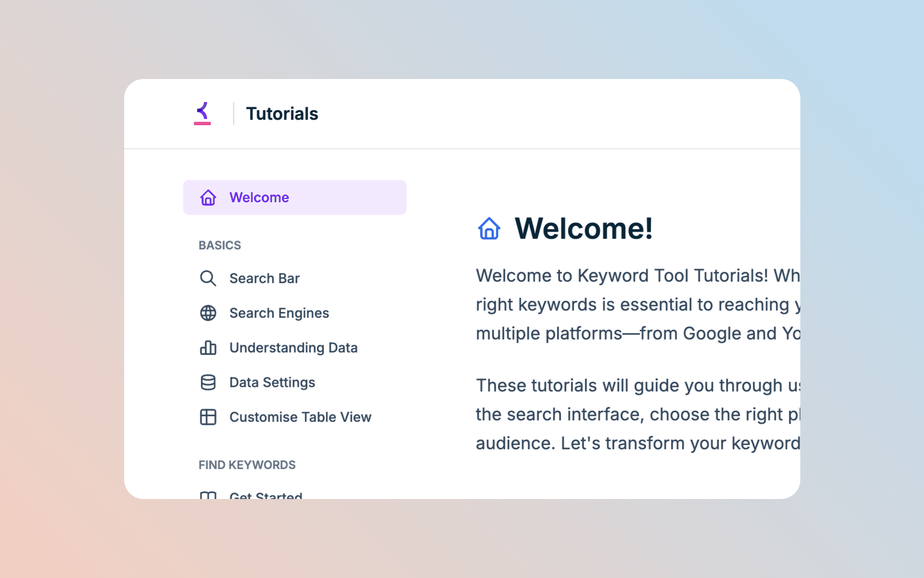This screenshot has height=578, width=924.
Task: Switch to the Search Engines tutorial
Action: [279, 313]
